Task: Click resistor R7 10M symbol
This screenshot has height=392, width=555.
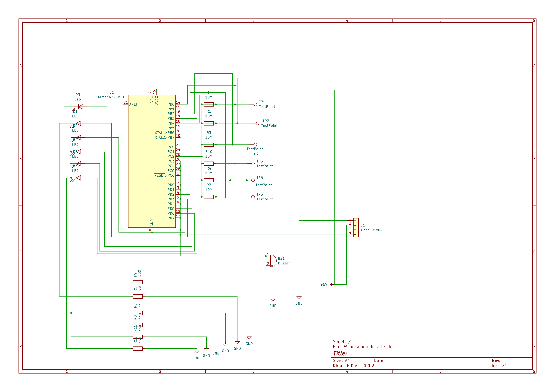Action: point(209,104)
